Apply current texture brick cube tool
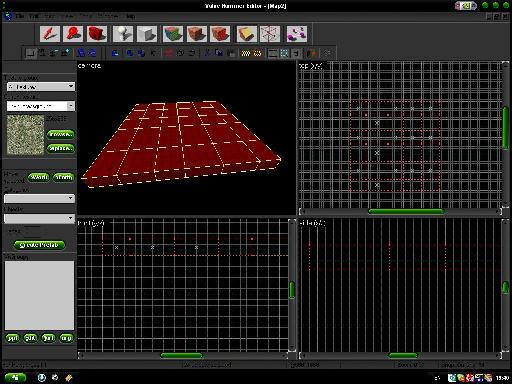Viewport: 512px width, 384px height. tap(197, 34)
